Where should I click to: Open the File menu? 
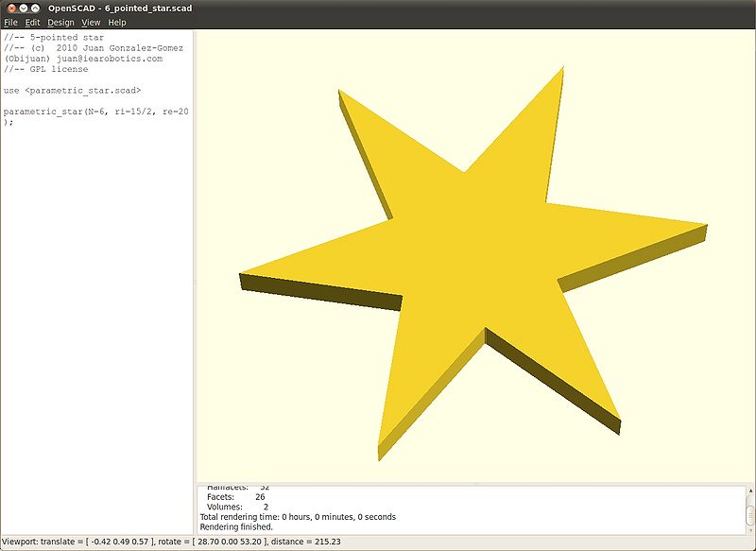[x=11, y=22]
